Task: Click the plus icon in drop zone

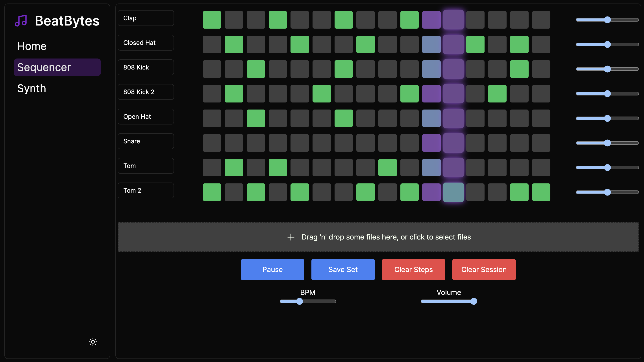Action: tap(291, 237)
